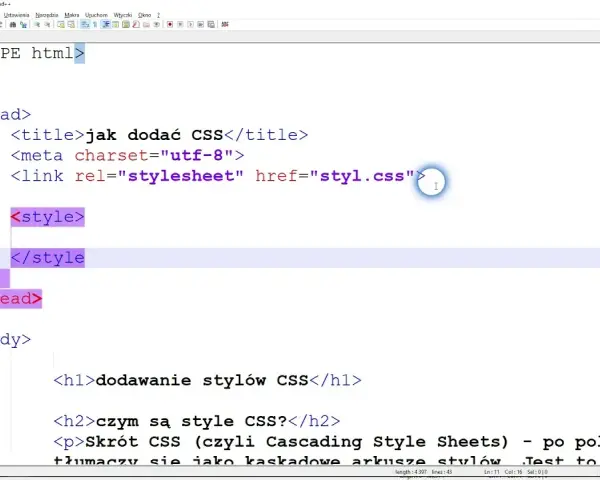This screenshot has height=480, width=600.
Task: Click the 'jak dodać CSS' title text
Action: (x=154, y=135)
